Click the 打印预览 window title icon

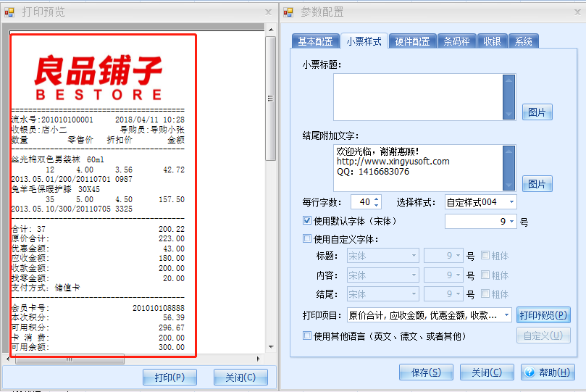pos(9,12)
